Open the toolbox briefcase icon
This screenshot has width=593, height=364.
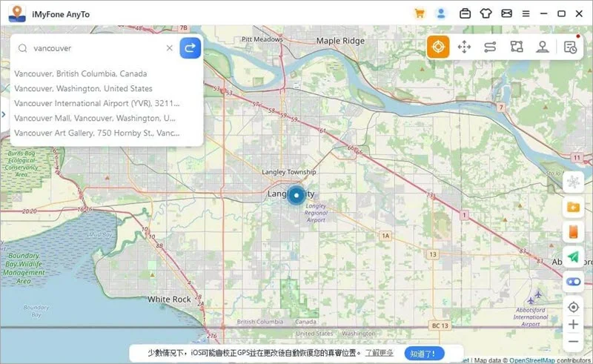tap(465, 14)
